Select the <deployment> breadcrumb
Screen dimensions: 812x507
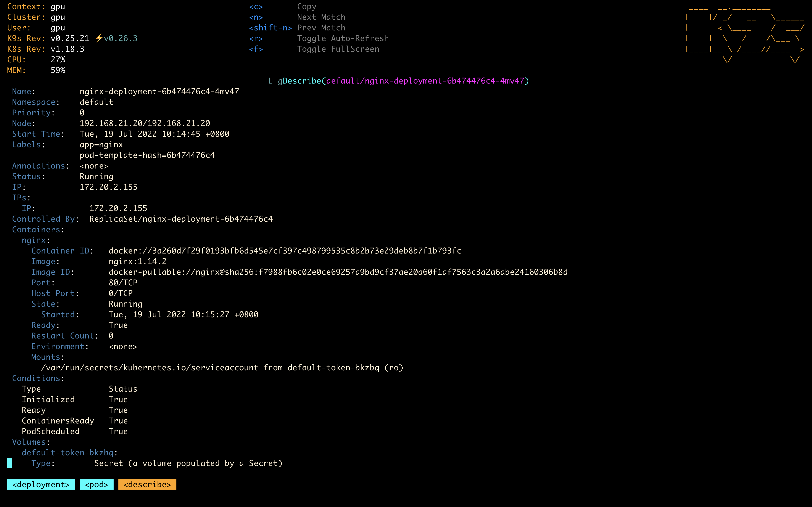(41, 485)
